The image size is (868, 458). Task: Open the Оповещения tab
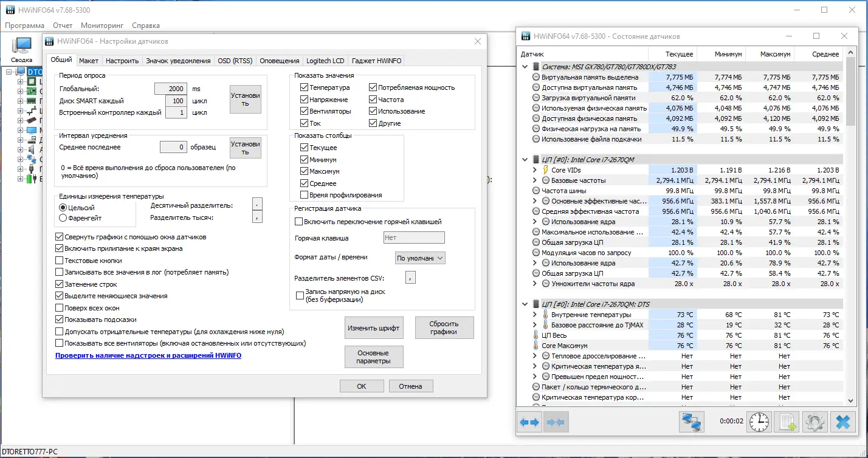coord(280,61)
